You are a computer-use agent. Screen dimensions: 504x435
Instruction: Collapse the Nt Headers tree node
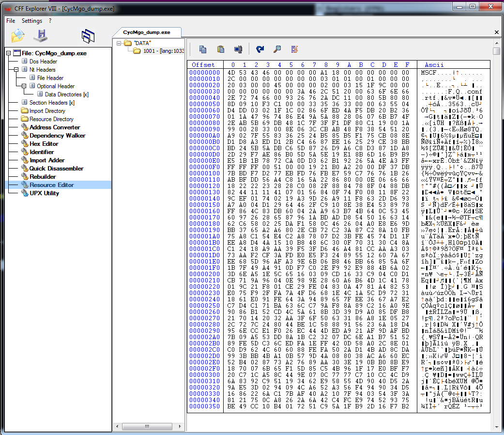16,69
